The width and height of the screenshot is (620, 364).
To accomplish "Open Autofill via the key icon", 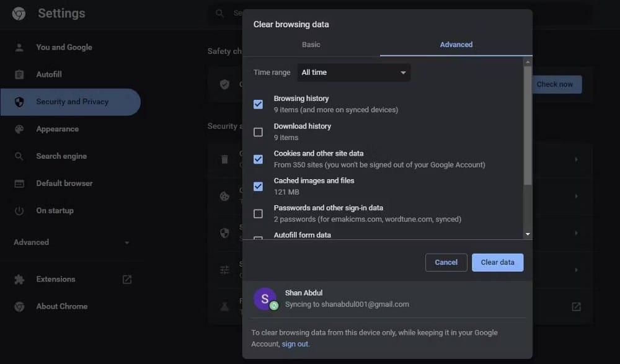I will [19, 74].
